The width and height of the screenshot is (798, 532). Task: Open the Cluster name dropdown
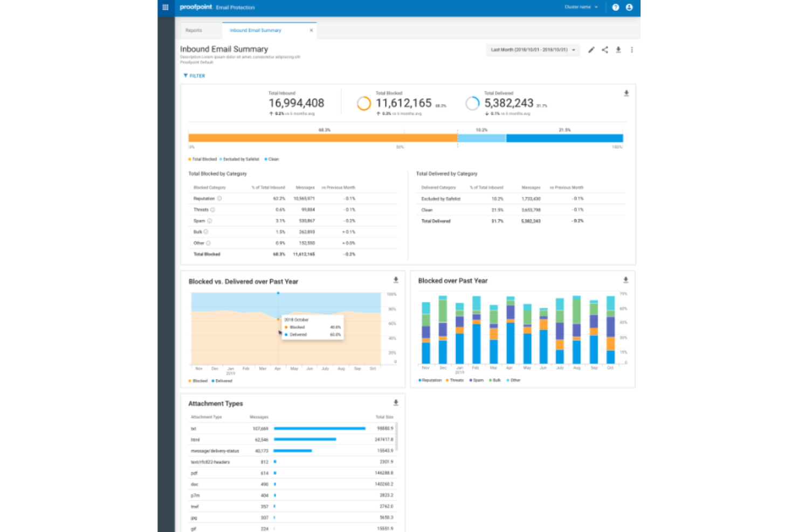(x=581, y=7)
